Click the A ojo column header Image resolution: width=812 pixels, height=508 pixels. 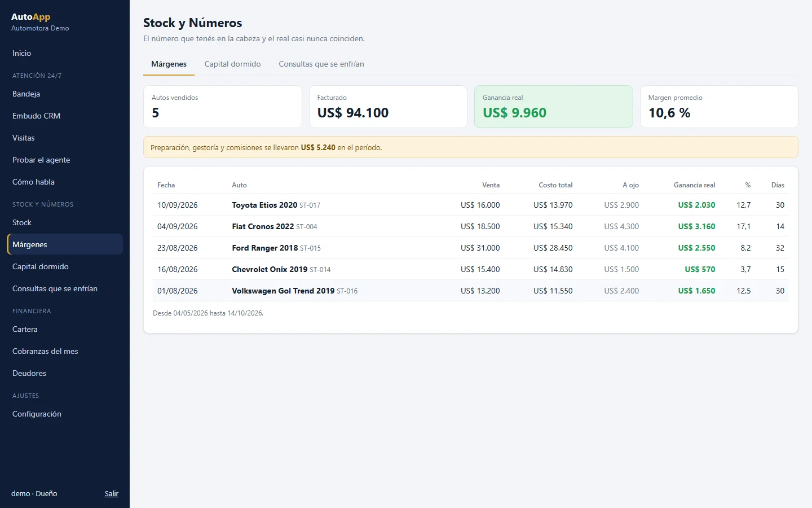pyautogui.click(x=631, y=185)
